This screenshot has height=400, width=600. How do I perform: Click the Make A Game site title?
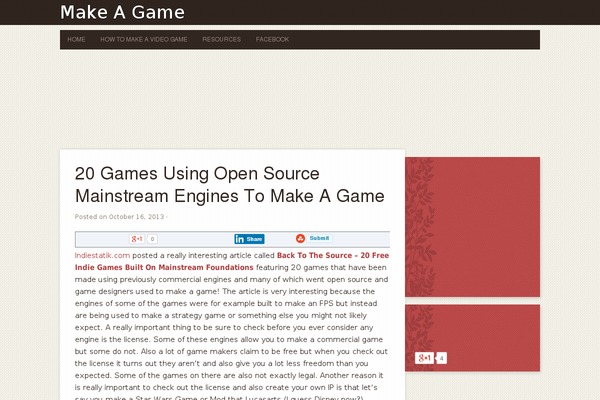[122, 12]
